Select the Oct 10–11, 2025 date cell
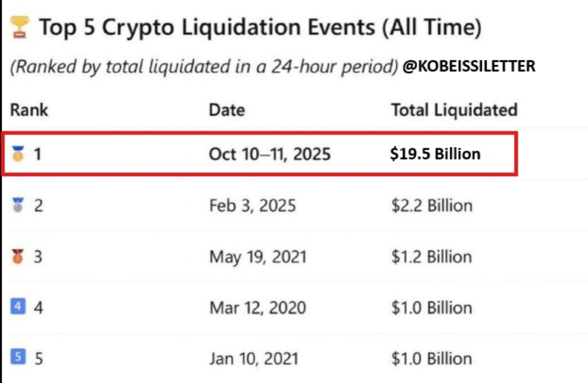Image resolution: width=588 pixels, height=383 pixels. click(x=269, y=155)
